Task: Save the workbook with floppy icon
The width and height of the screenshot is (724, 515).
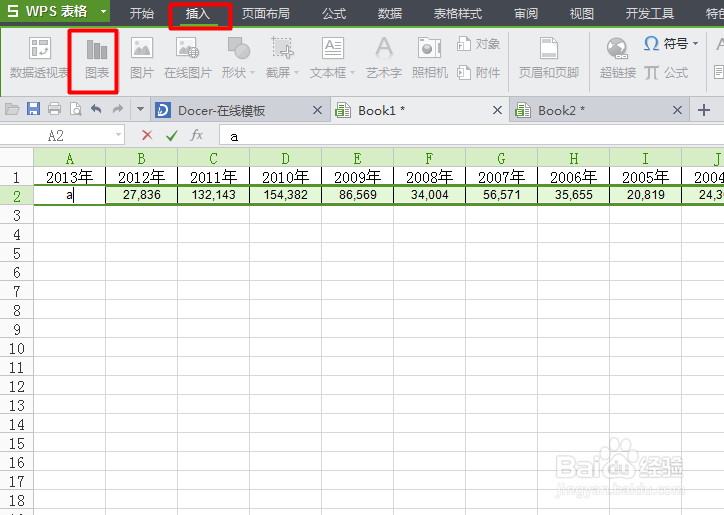Action: tap(33, 109)
